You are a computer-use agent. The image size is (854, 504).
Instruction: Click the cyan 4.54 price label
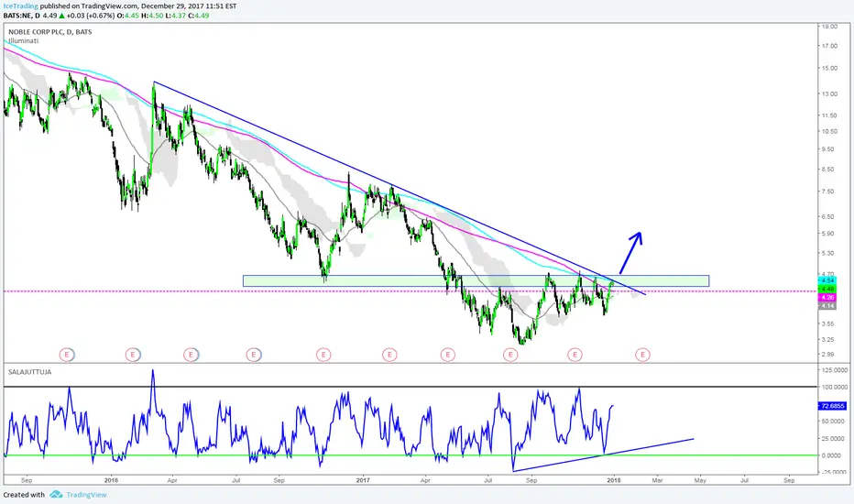coord(827,280)
